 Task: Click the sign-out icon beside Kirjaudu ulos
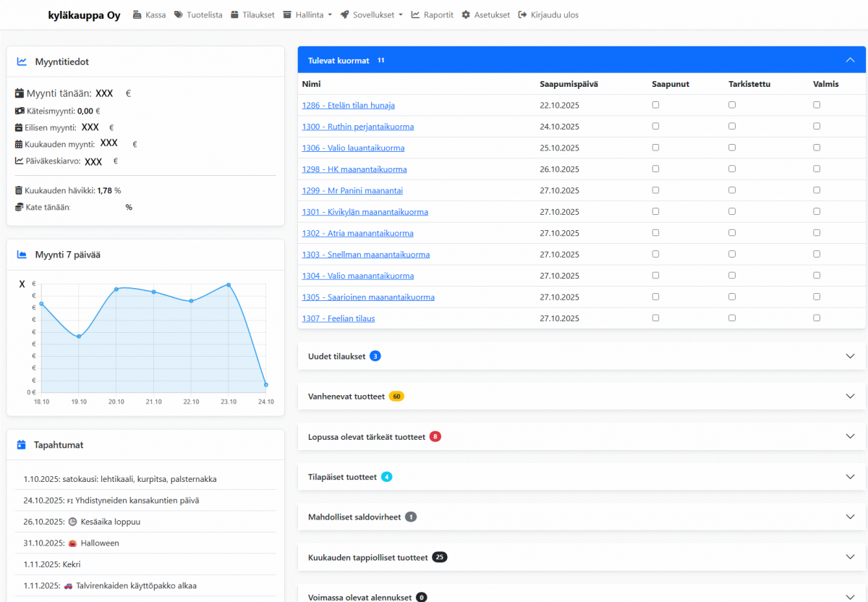tap(523, 14)
